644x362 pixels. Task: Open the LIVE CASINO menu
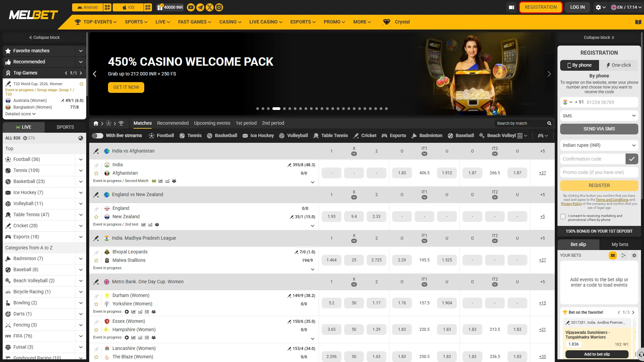point(266,22)
